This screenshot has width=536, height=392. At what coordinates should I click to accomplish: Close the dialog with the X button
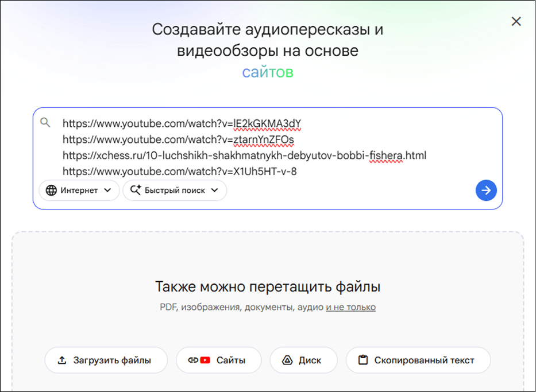(516, 21)
